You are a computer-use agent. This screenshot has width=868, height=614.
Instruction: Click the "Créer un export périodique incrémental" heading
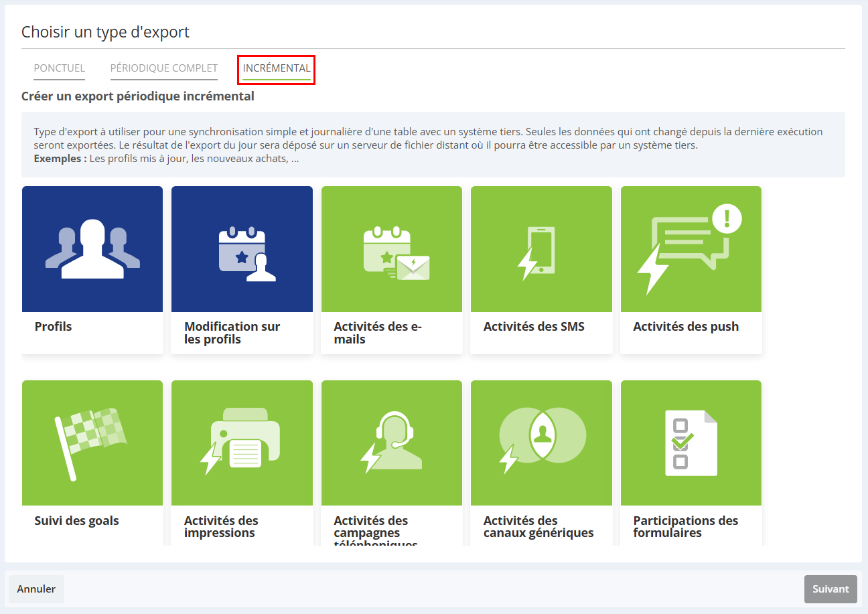(x=138, y=96)
